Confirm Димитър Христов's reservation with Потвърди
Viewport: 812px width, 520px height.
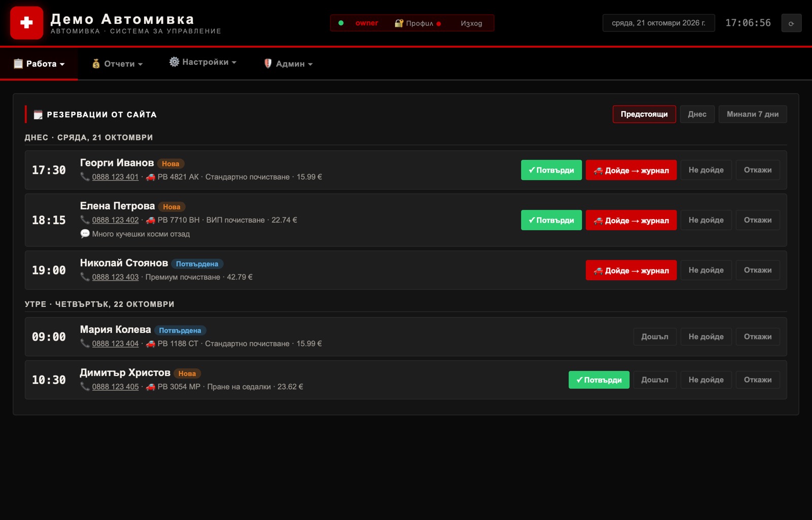pyautogui.click(x=599, y=379)
